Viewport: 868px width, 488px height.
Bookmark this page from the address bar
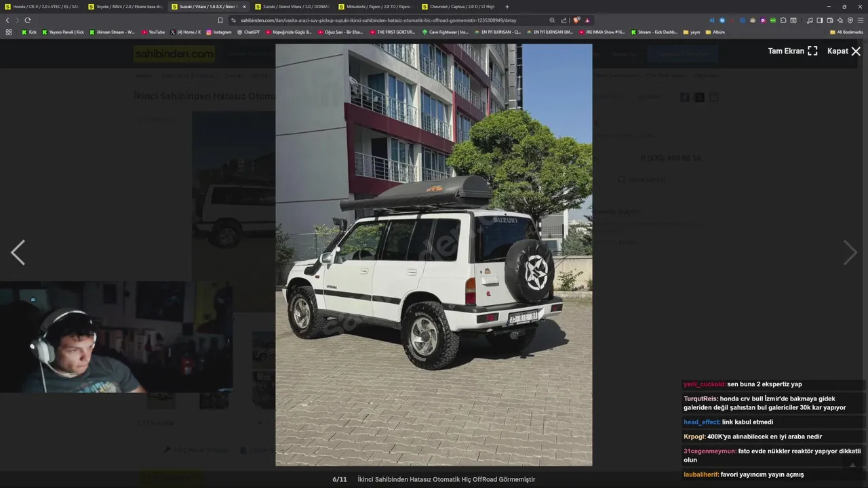point(220,20)
